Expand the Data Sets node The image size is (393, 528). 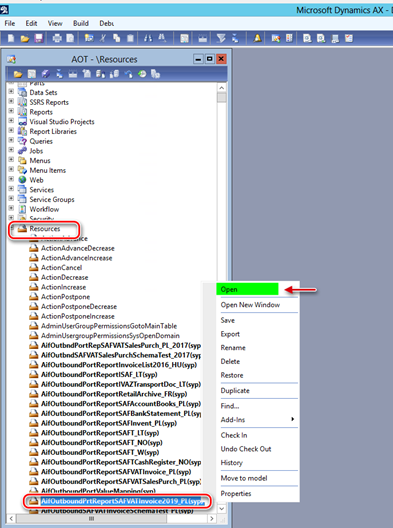click(x=11, y=92)
